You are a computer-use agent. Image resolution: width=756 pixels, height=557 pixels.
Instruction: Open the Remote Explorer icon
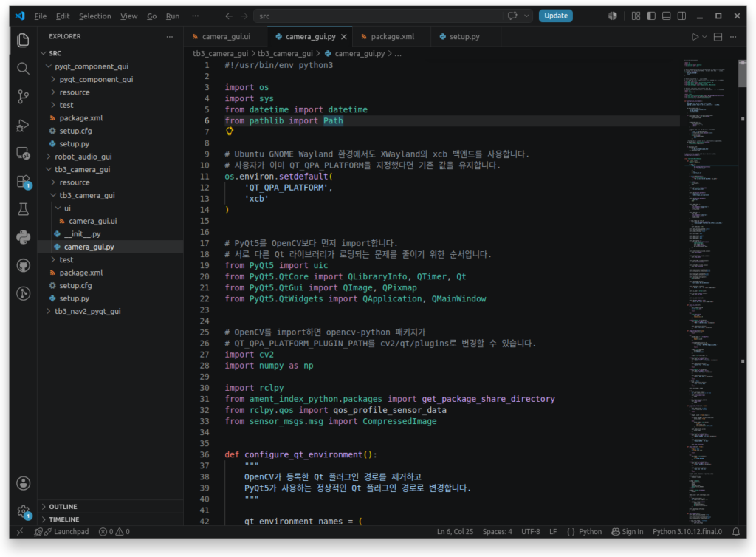[23, 154]
